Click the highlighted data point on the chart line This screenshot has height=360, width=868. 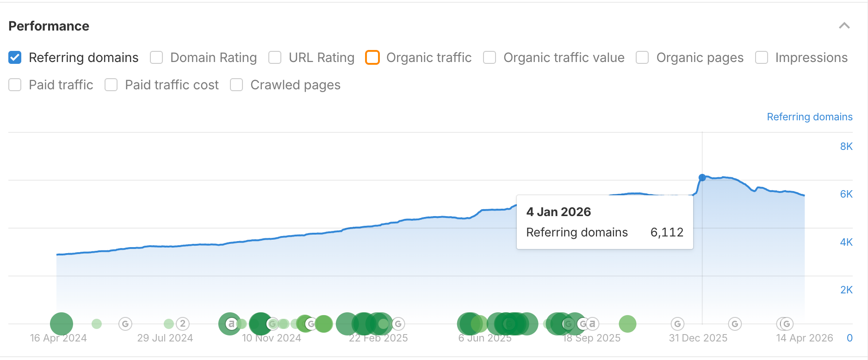click(702, 178)
